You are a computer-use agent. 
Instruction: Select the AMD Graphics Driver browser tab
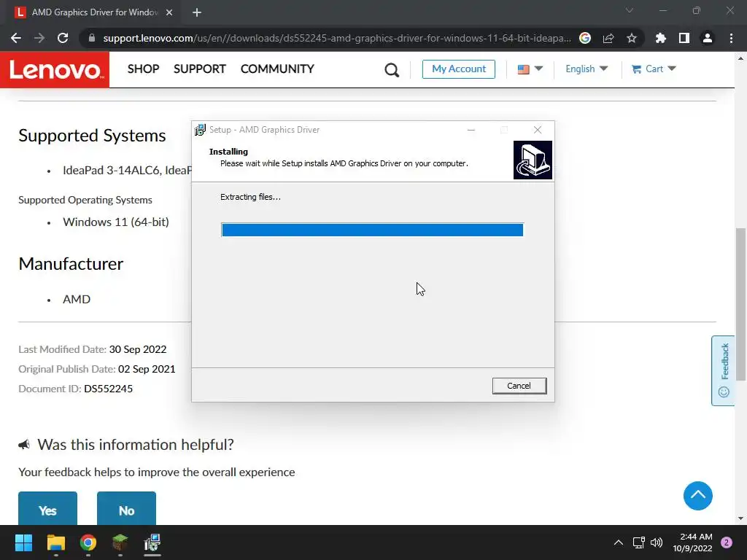94,12
